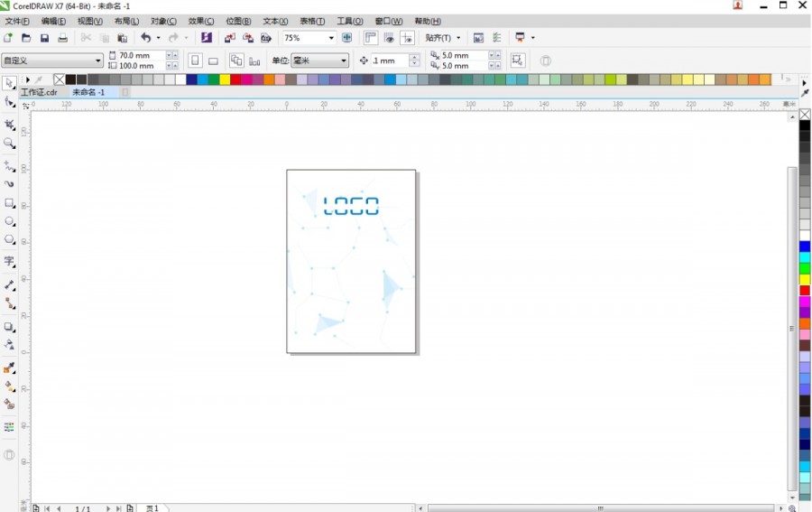The image size is (812, 512).
Task: Expand the color palette flyout arrow
Action: (x=28, y=79)
